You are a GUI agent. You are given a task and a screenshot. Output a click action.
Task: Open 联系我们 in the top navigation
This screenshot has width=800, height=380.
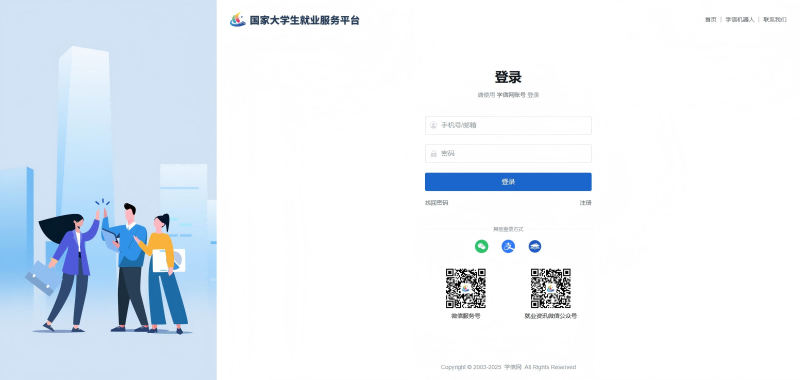click(775, 19)
